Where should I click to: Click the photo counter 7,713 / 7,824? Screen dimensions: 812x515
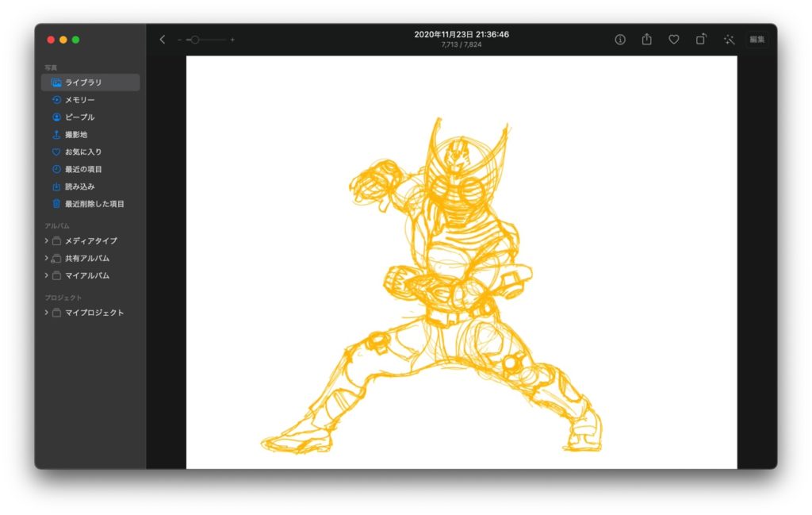click(462, 44)
